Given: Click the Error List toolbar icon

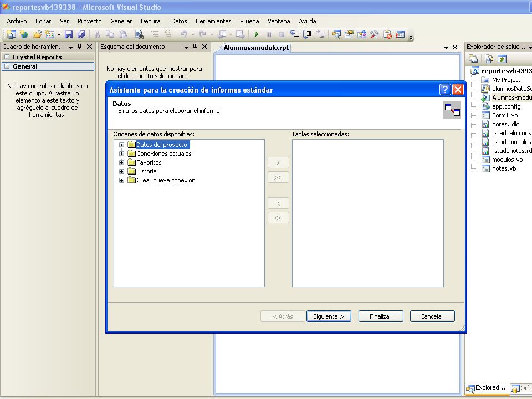Looking at the screenshot, I should tap(387, 34).
